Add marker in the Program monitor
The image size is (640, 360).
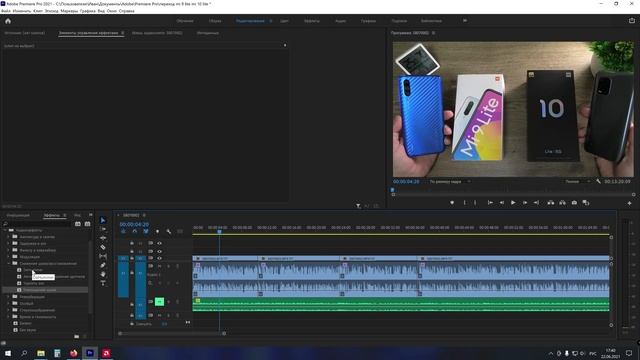pos(452,202)
